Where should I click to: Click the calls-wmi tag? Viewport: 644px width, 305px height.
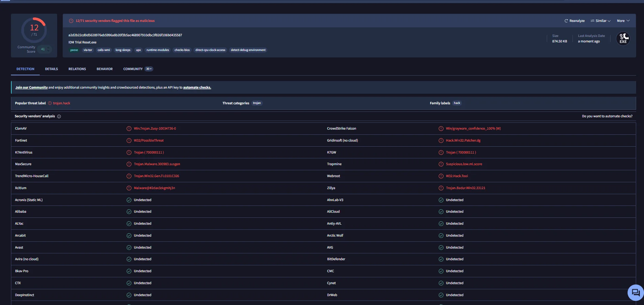[104, 50]
